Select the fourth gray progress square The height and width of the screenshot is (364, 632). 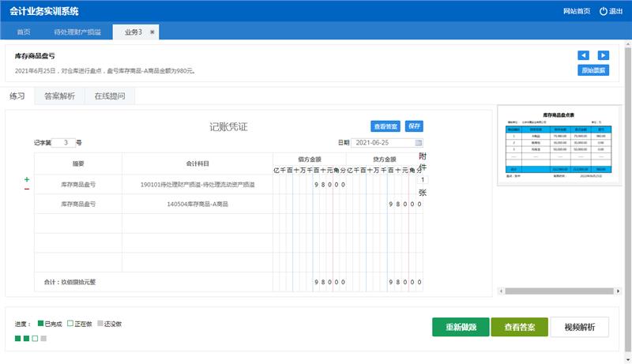pyautogui.click(x=44, y=339)
